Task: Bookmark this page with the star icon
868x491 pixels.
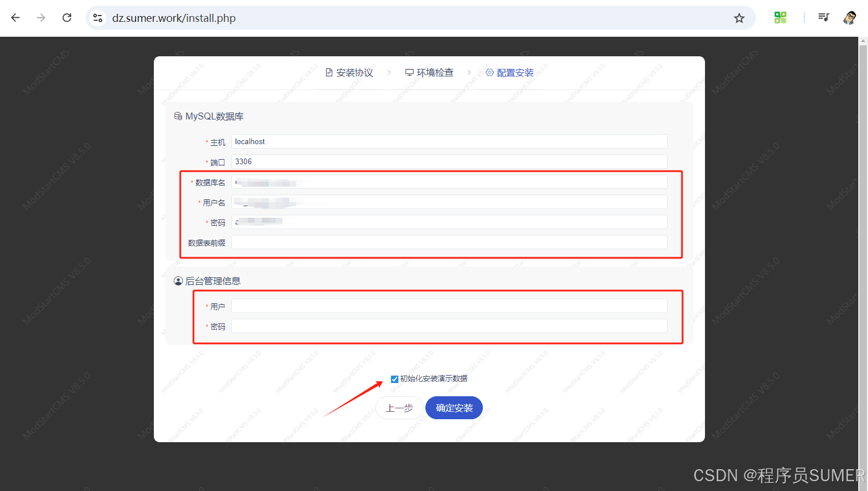Action: [739, 18]
